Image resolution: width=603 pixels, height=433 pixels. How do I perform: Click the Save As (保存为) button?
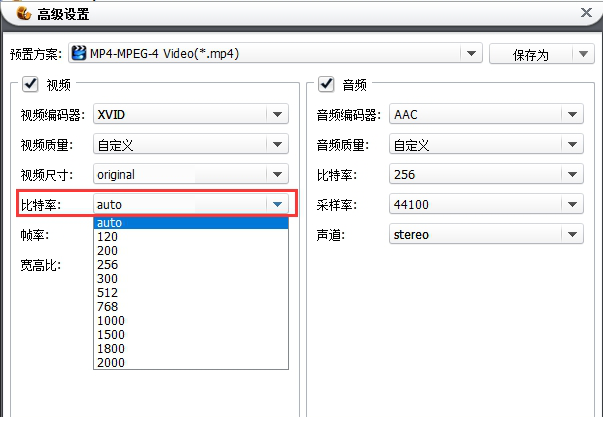pyautogui.click(x=530, y=54)
